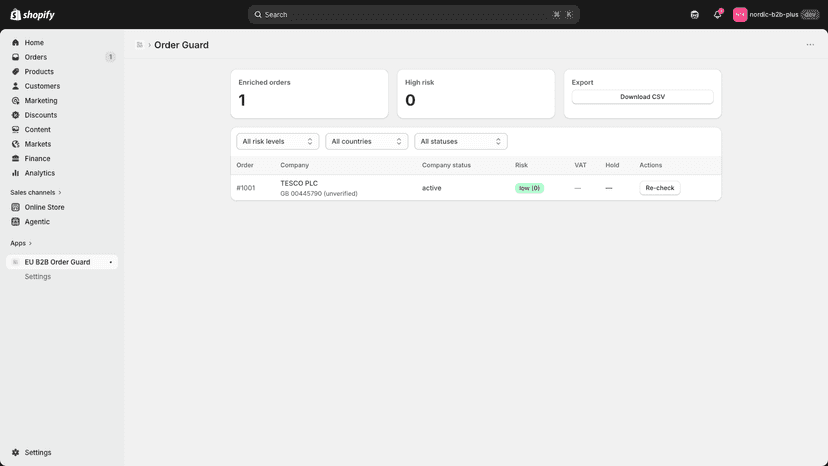Open the notifications bell
Screen dimensions: 828x466
pyautogui.click(x=717, y=15)
